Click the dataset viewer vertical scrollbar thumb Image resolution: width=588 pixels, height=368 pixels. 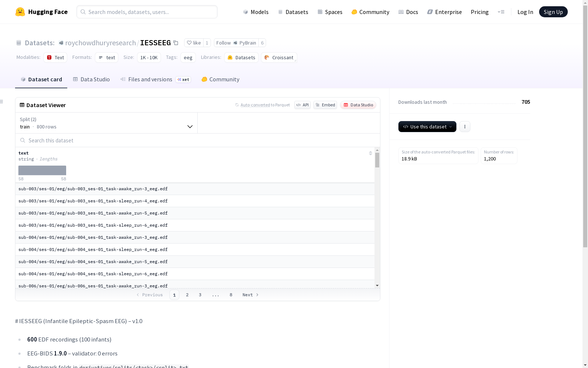click(377, 160)
